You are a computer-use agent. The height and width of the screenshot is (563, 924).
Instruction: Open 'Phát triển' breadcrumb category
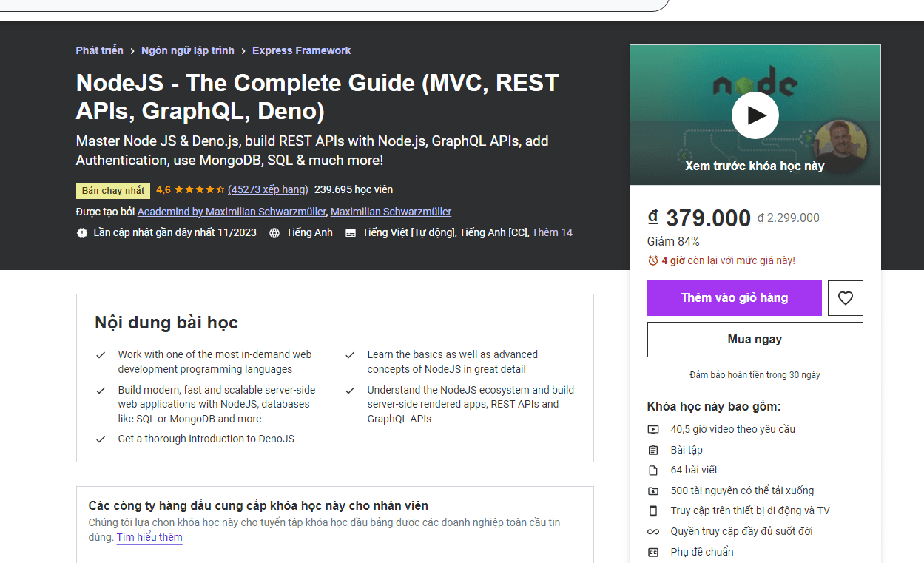(x=99, y=50)
